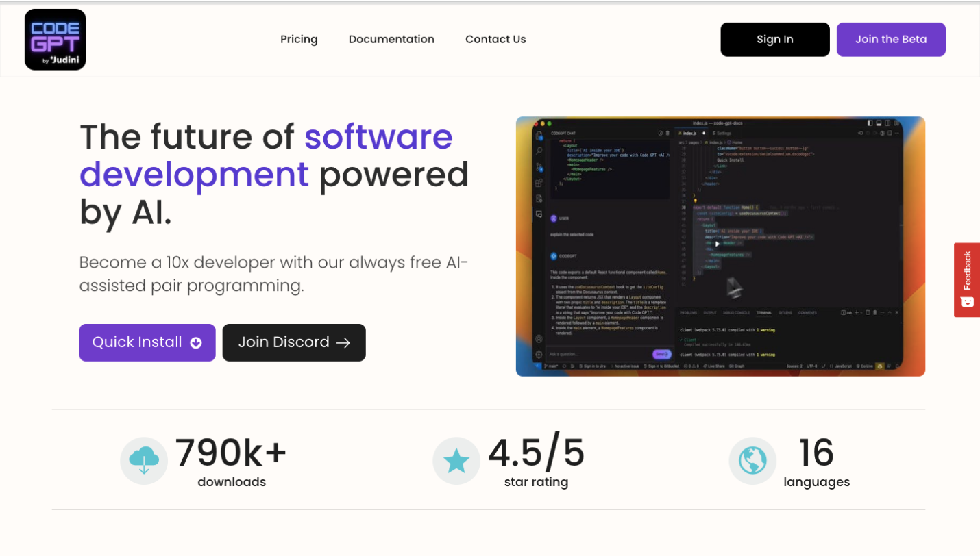The image size is (980, 556).
Task: Click the "languages" label text
Action: tap(817, 482)
